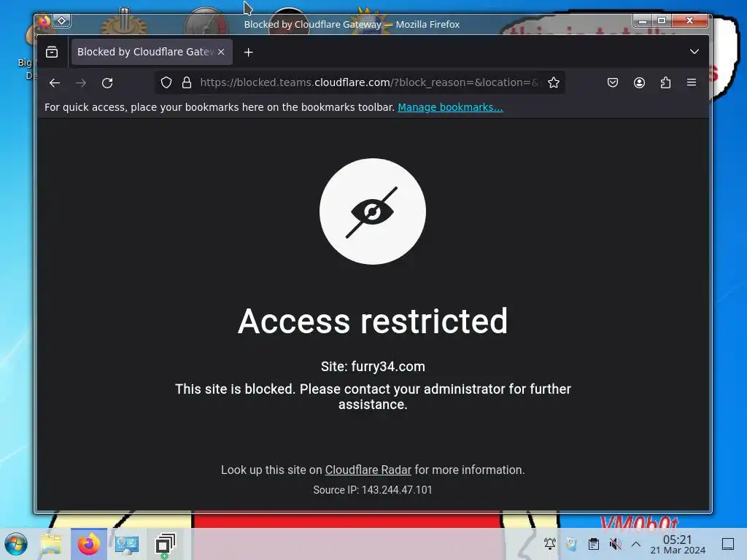Close the Mozilla Firefox window
747x560 pixels.
tap(690, 20)
